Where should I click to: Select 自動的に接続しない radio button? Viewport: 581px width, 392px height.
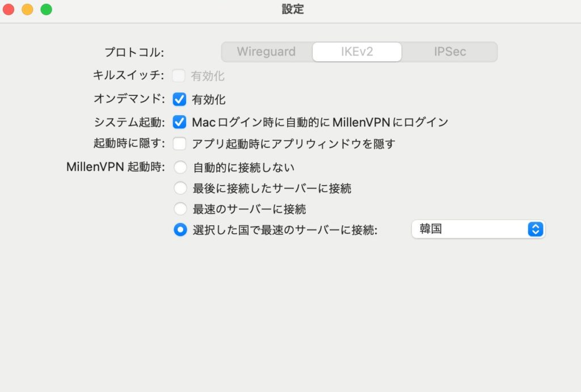[x=180, y=167]
